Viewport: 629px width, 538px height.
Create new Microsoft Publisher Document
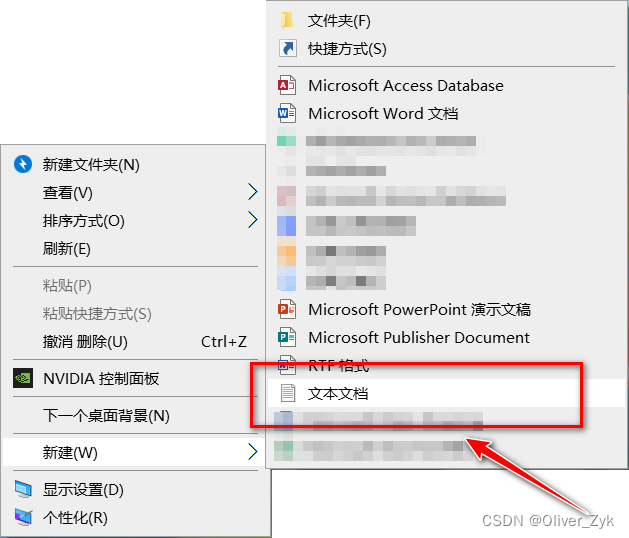pos(446,337)
